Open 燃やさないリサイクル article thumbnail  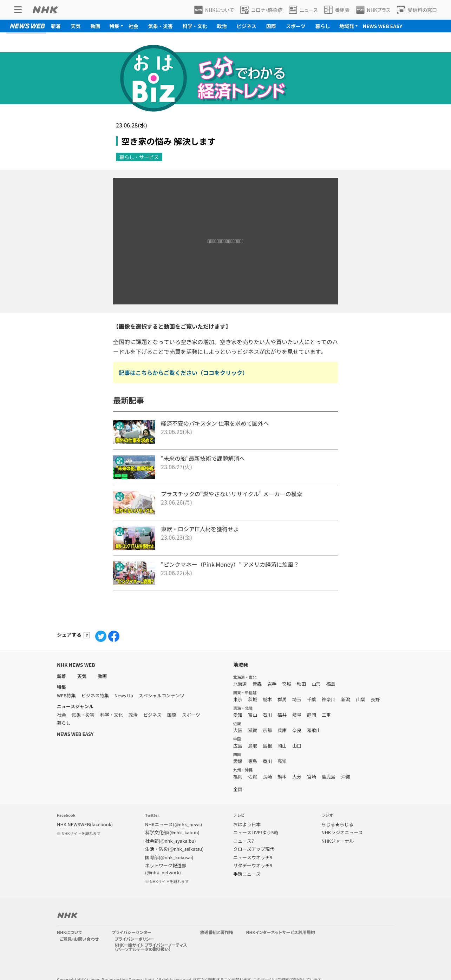134,502
